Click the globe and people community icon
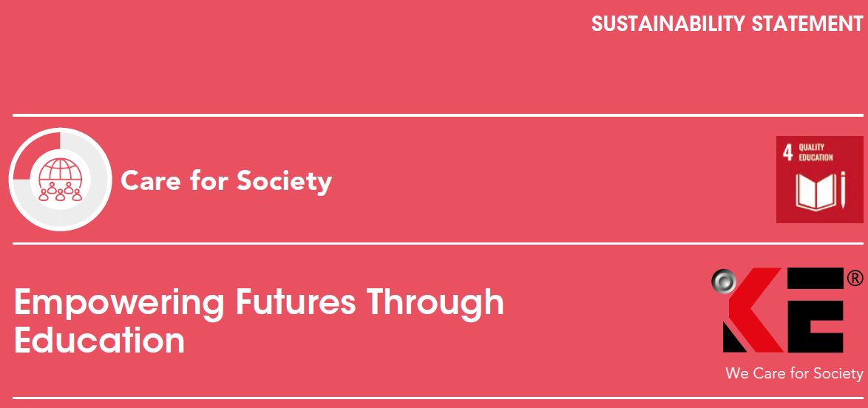 (x=60, y=180)
